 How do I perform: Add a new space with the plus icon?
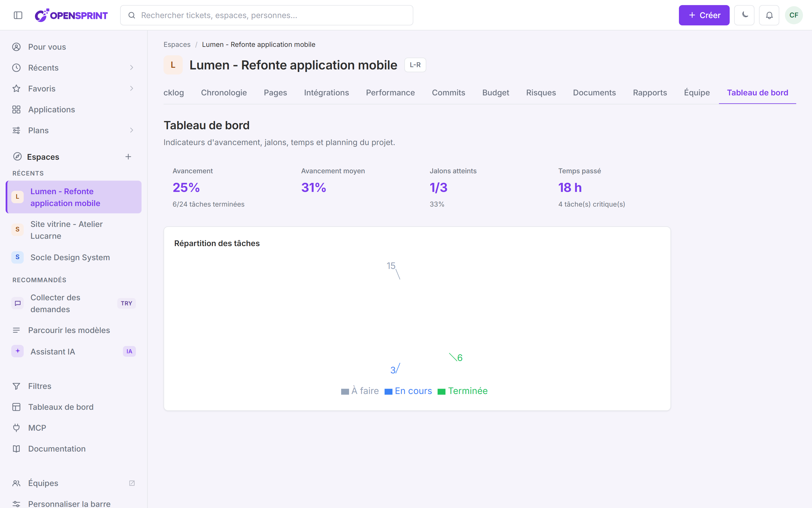(x=128, y=157)
